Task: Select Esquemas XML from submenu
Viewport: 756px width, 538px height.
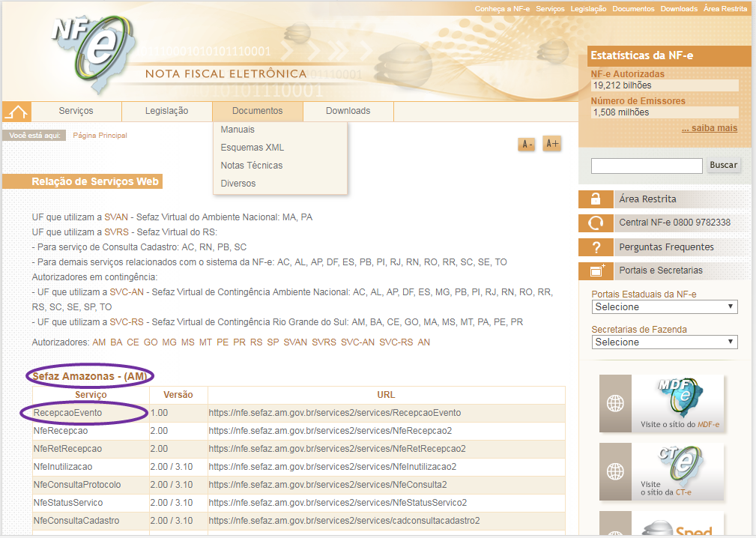Action: [x=252, y=148]
